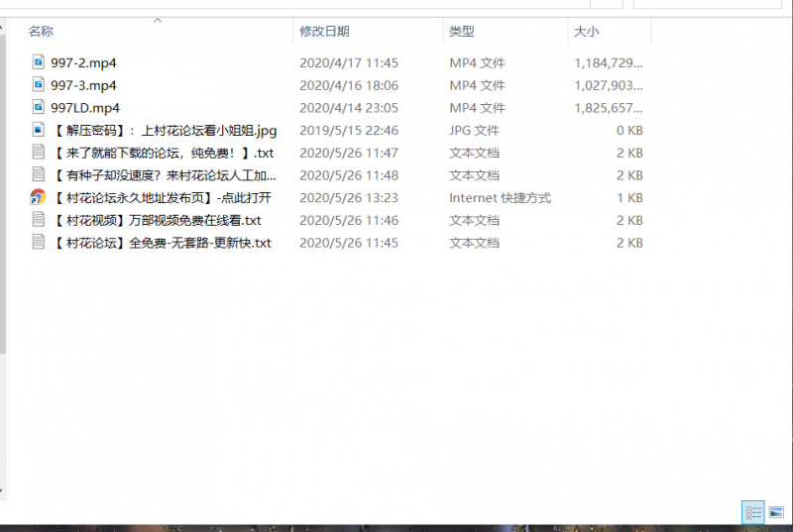Viewport: 793px width, 532px height.
Task: Select the 【有种子却没速度？来村花论坛人工加... file
Action: point(164,175)
